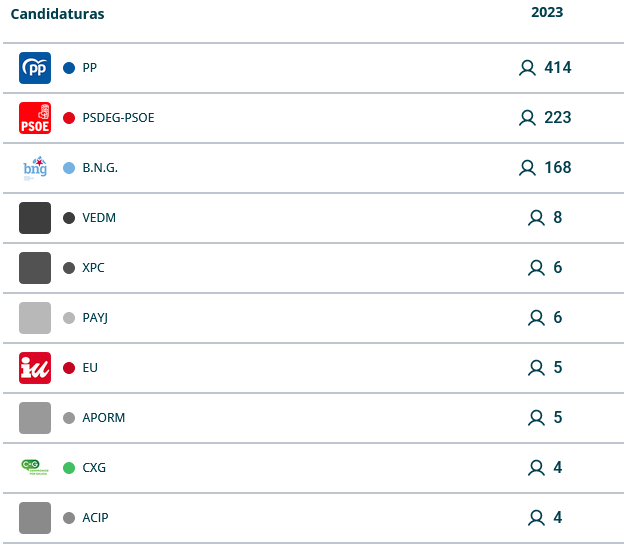Click the 2023 column header
624x550 pixels.
pyautogui.click(x=547, y=12)
